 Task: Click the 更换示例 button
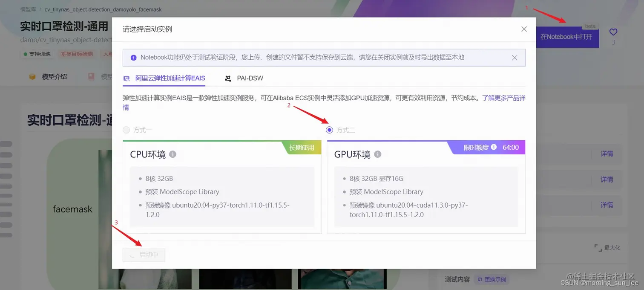coord(492,279)
